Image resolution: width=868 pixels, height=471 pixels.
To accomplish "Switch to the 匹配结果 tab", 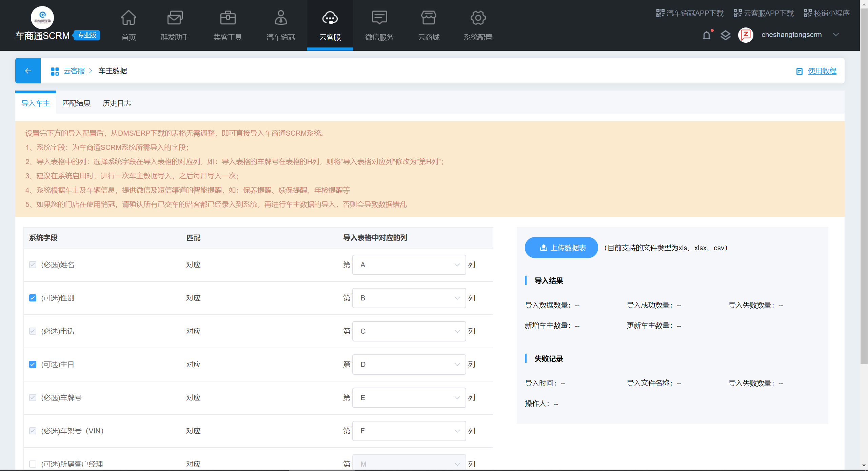I will [76, 103].
